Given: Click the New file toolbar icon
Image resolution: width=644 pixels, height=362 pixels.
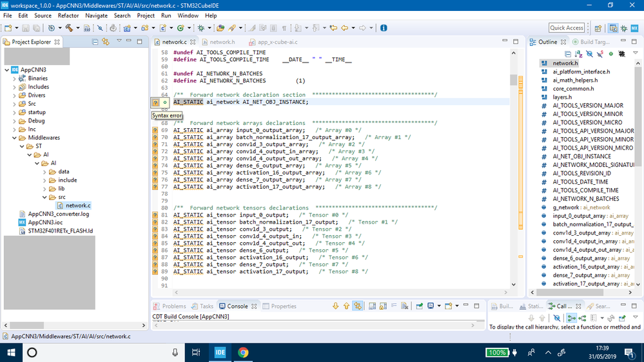Looking at the screenshot, I should coord(8,28).
